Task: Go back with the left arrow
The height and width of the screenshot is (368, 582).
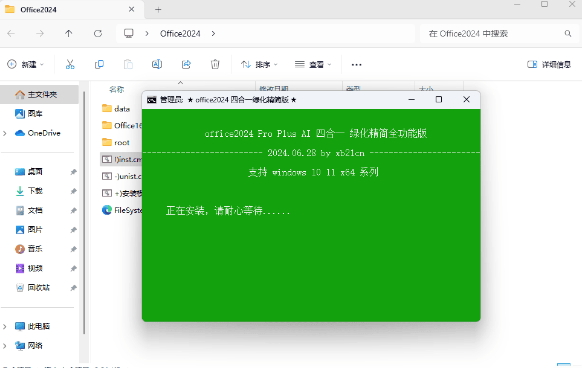Action: [11, 33]
